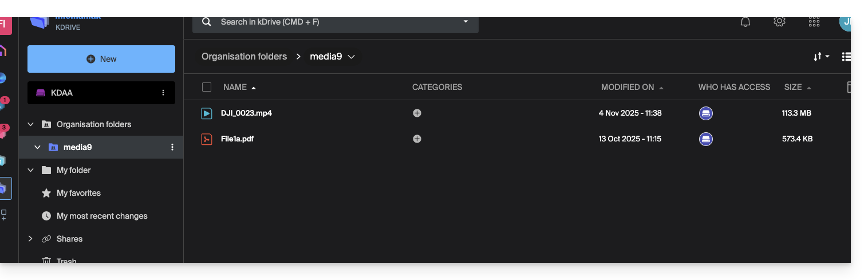
Task: Open My most recent changes
Action: (x=102, y=216)
